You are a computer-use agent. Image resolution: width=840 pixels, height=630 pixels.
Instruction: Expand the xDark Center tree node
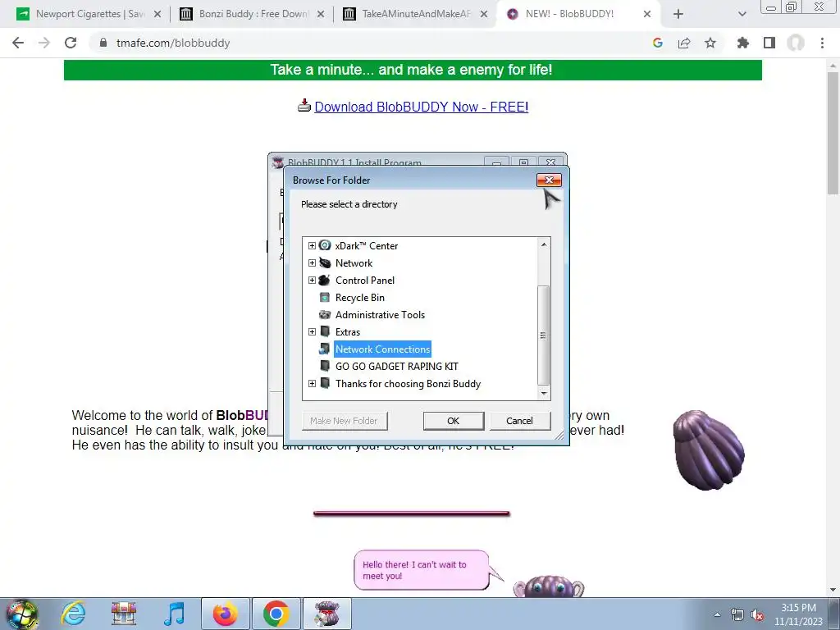click(x=312, y=246)
